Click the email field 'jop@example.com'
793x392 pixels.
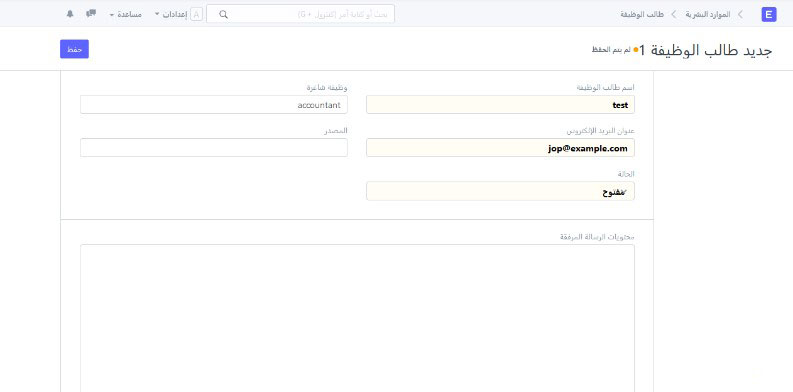(x=500, y=148)
